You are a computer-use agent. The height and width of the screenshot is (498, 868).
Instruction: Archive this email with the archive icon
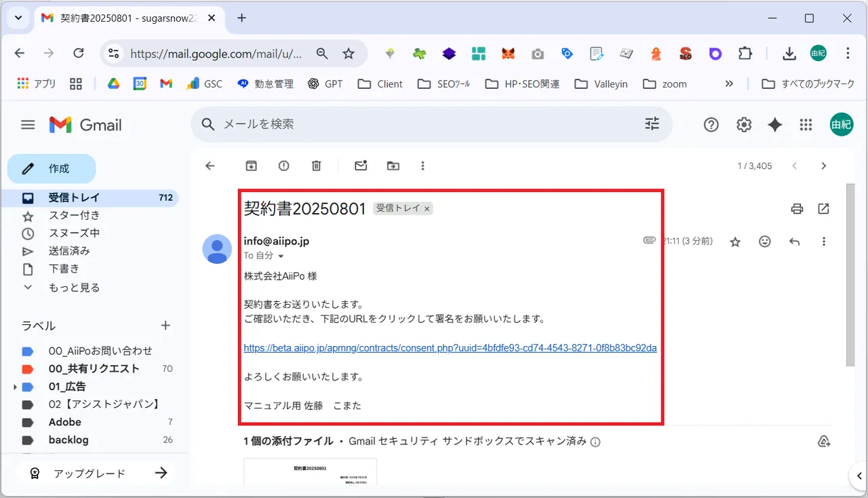click(251, 166)
